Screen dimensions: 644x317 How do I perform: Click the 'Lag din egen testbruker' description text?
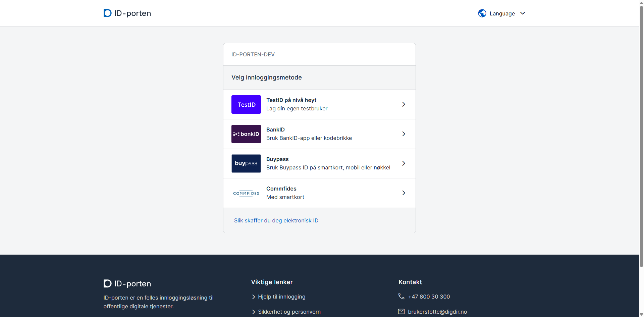pyautogui.click(x=297, y=109)
